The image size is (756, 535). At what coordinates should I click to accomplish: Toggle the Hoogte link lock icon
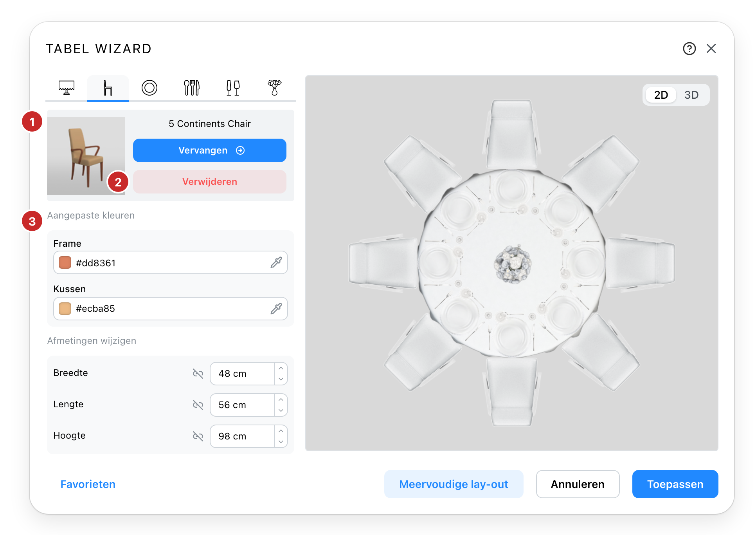198,436
